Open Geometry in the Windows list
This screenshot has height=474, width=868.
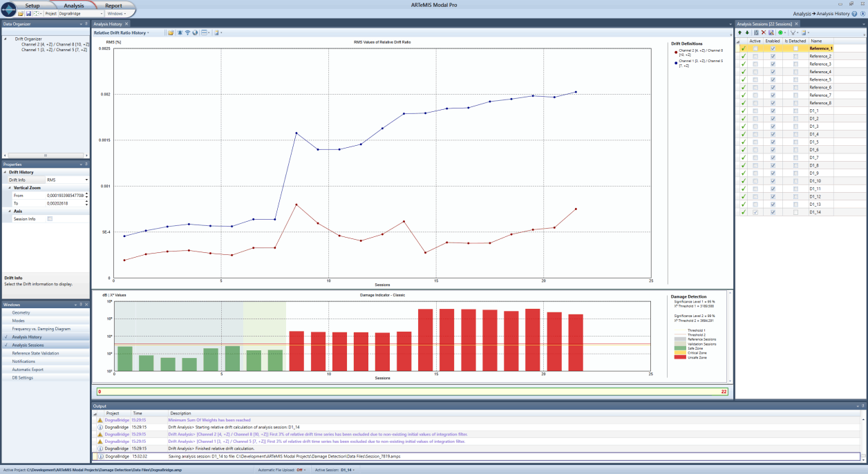click(x=45, y=312)
